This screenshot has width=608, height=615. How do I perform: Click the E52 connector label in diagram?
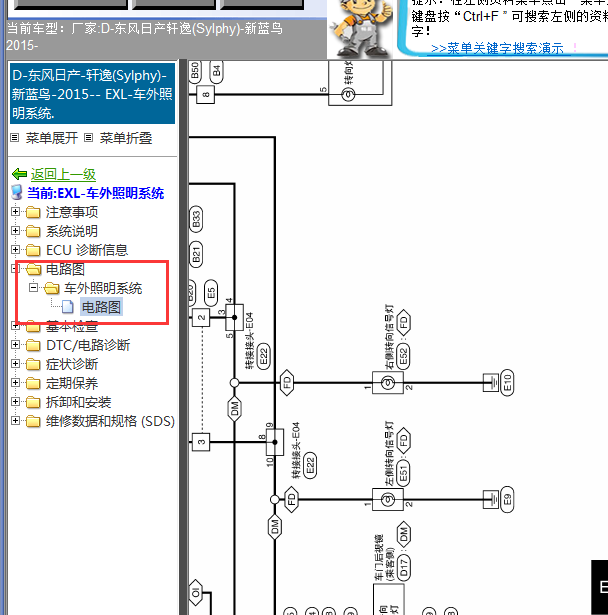(x=403, y=357)
